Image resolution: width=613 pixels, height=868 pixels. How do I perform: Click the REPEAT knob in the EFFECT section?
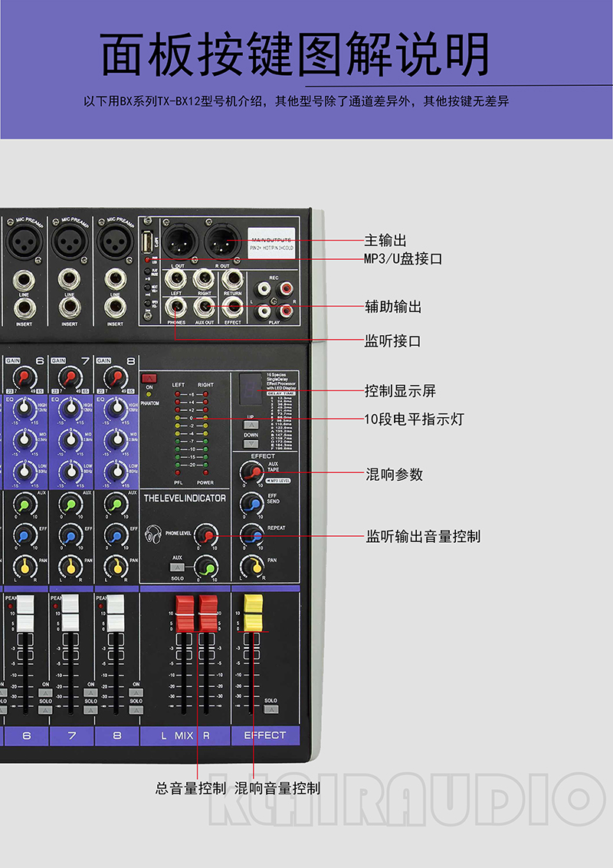(x=251, y=534)
